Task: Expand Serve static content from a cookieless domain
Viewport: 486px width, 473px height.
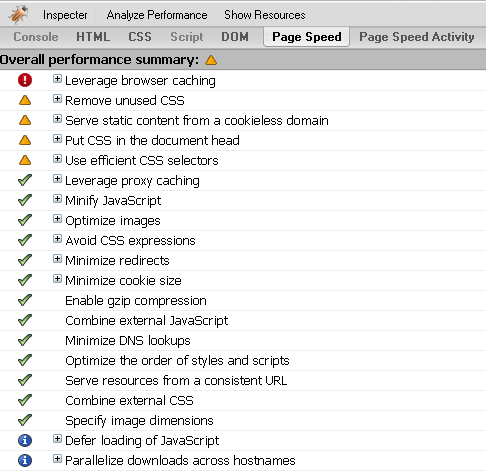Action: (57, 119)
